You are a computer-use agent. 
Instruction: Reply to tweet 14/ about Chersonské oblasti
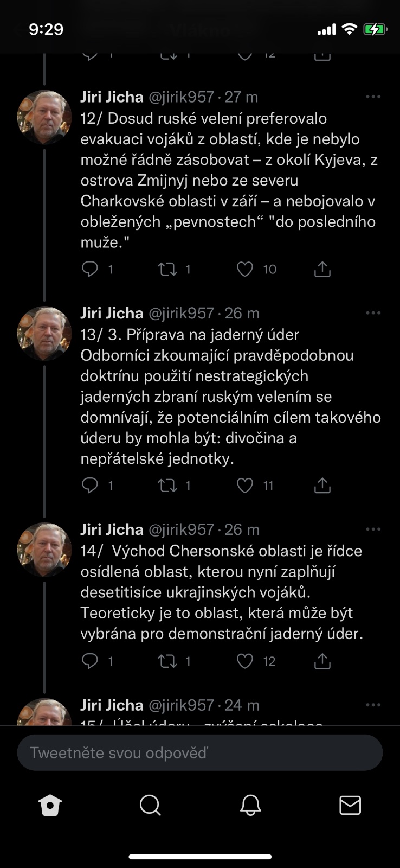point(90,661)
